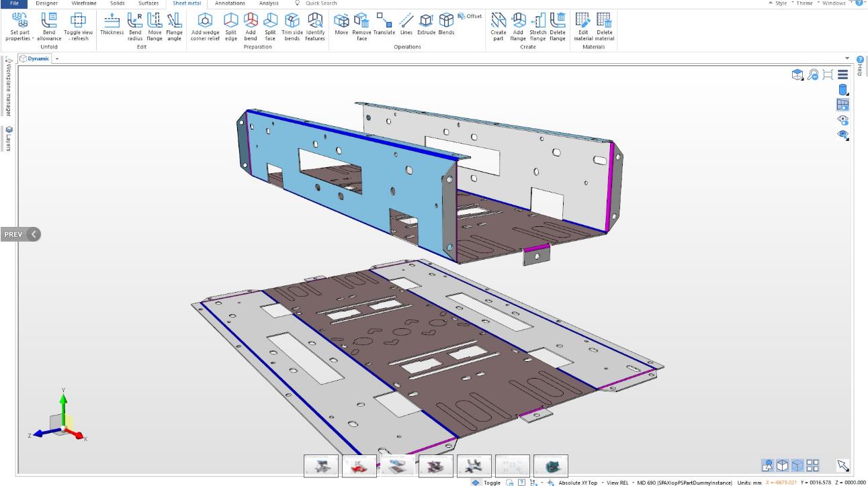Click the Offset tool

pos(470,16)
